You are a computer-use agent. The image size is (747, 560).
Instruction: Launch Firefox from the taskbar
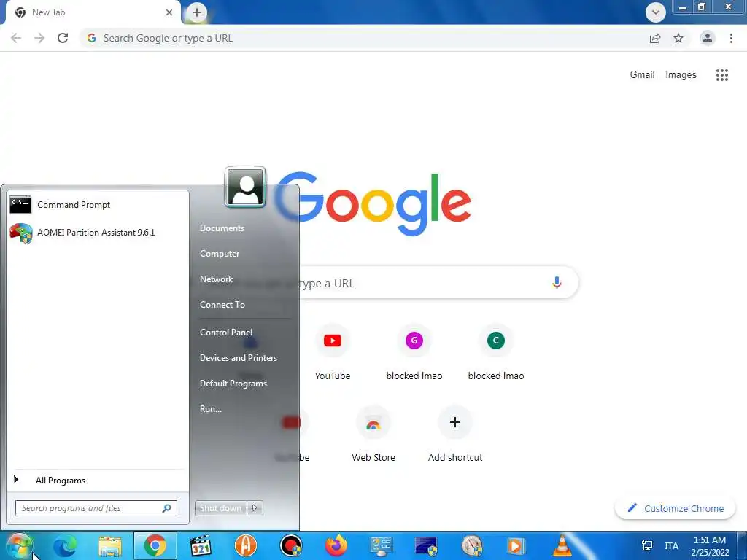336,545
